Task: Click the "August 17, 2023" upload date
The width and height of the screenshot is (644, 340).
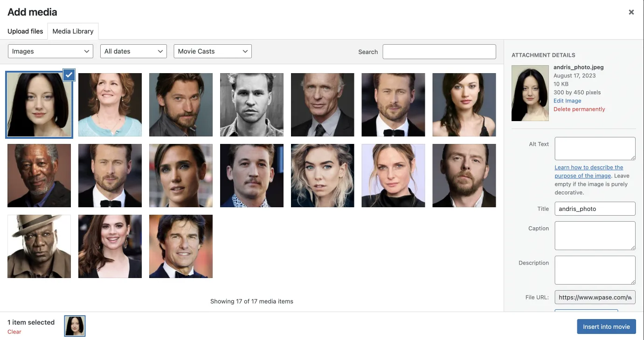Action: (x=575, y=75)
